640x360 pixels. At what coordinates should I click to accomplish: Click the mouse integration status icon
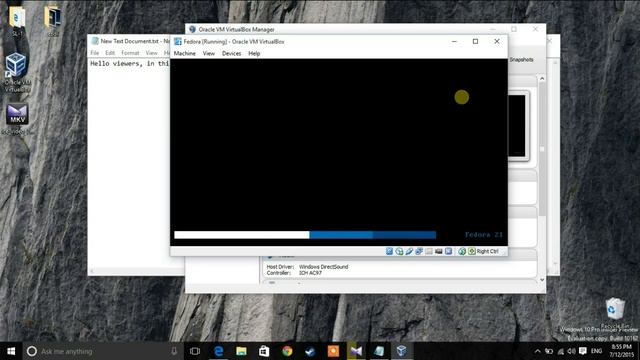[x=462, y=251]
